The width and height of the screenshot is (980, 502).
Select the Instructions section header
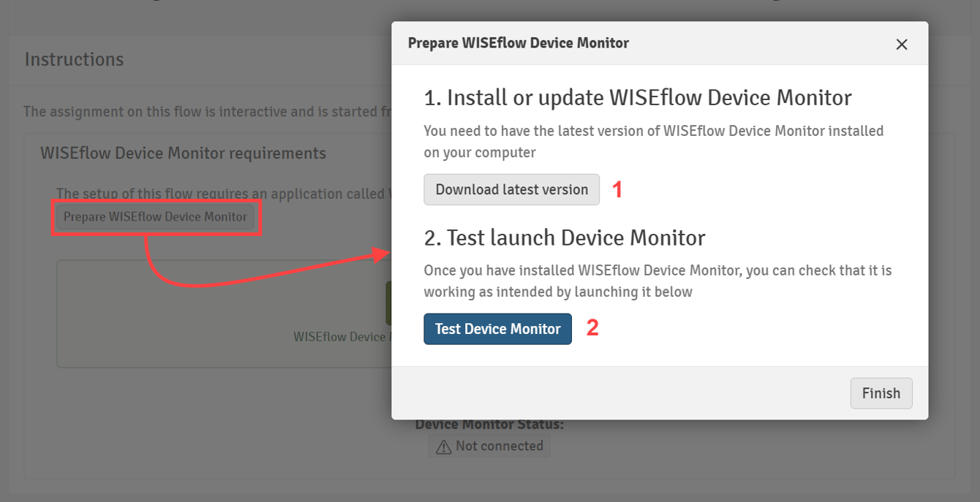73,59
